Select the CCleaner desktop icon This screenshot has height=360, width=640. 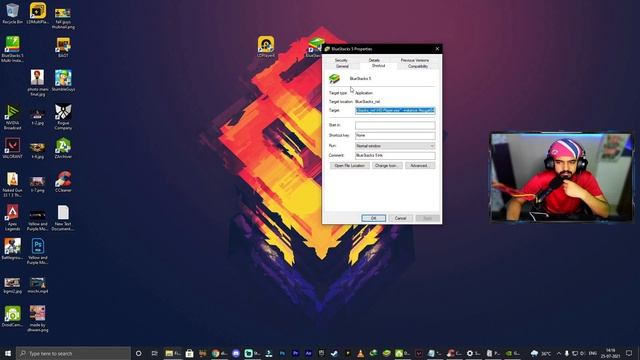[x=63, y=182]
